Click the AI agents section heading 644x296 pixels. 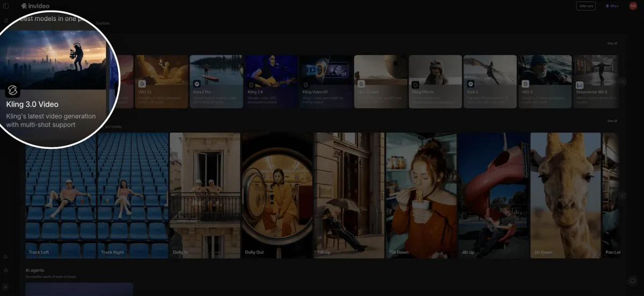pos(35,270)
